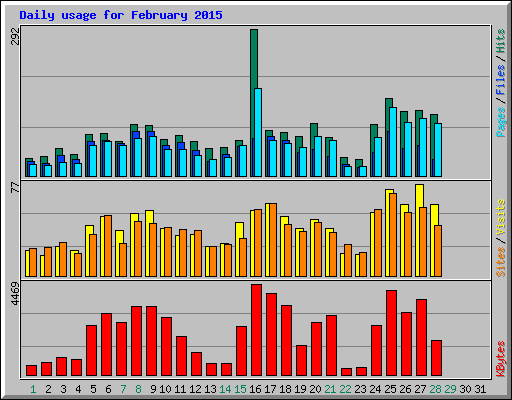Click the red KBytes bar for day 22
The width and height of the screenshot is (512, 400).
346,372
